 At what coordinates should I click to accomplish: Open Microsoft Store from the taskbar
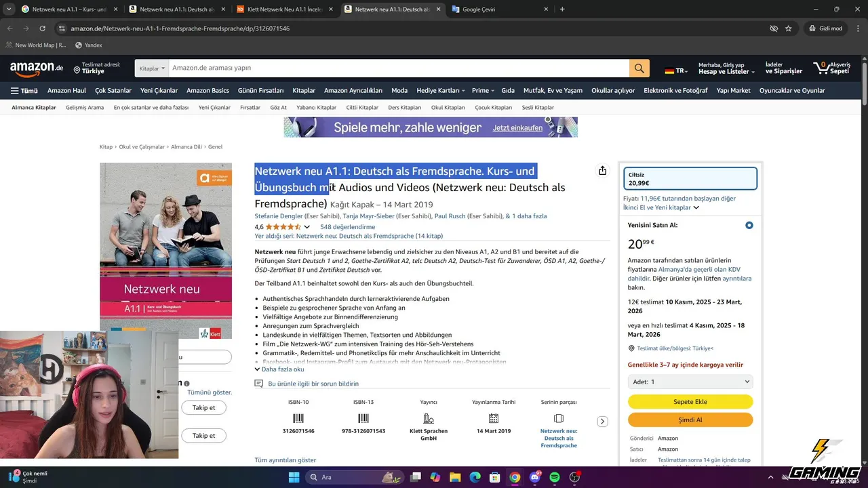[x=494, y=477]
